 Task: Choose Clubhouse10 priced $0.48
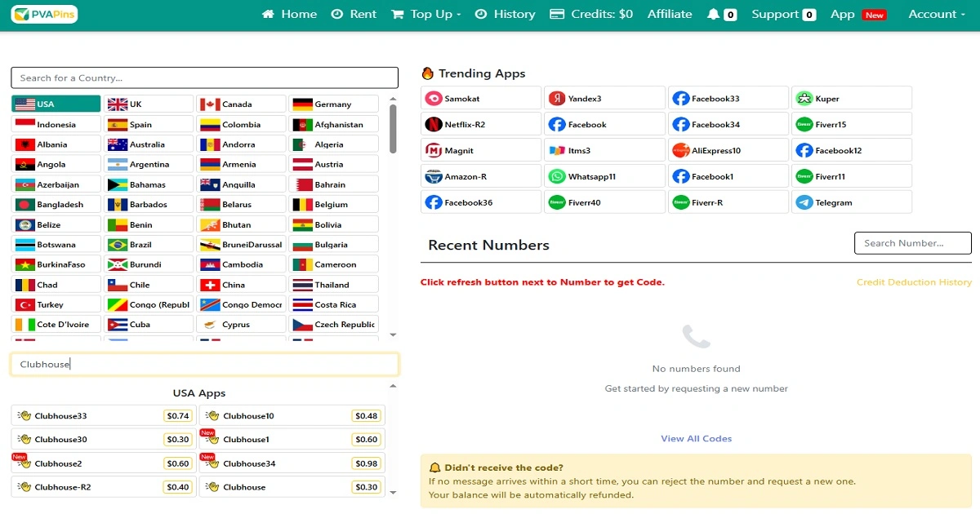coord(292,415)
